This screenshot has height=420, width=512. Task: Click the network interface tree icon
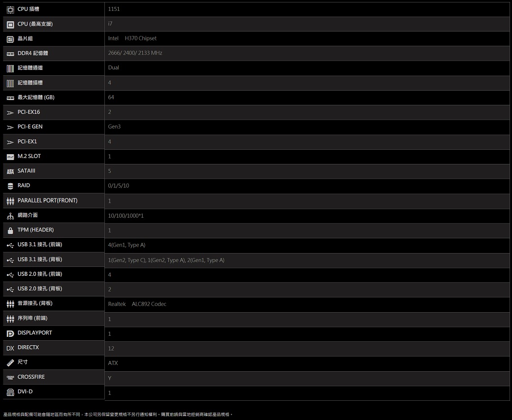click(x=10, y=216)
